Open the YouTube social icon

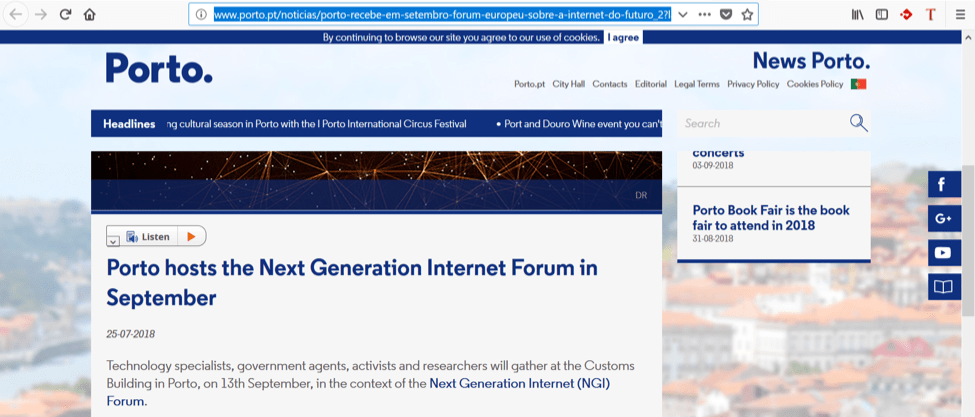(x=944, y=252)
